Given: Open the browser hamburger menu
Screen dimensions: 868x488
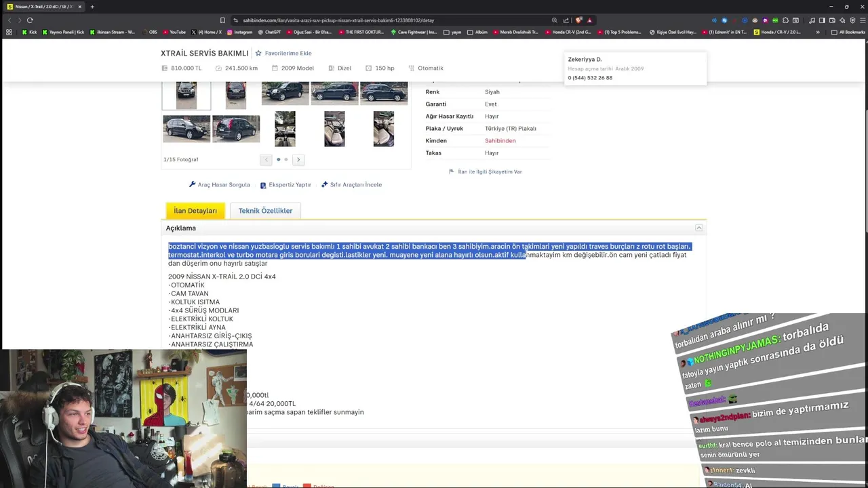Looking at the screenshot, I should (863, 20).
